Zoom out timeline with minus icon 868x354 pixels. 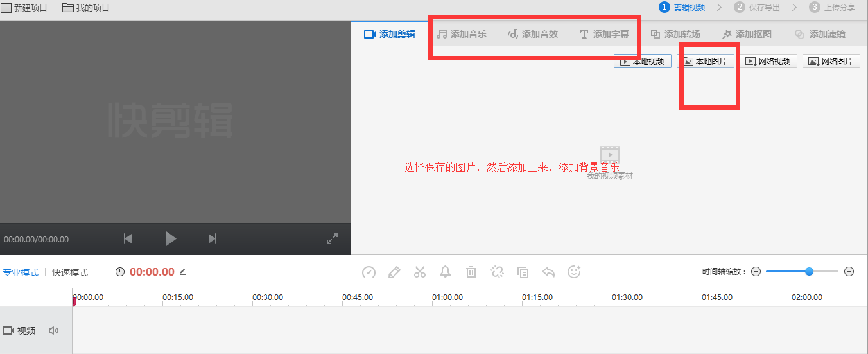756,272
